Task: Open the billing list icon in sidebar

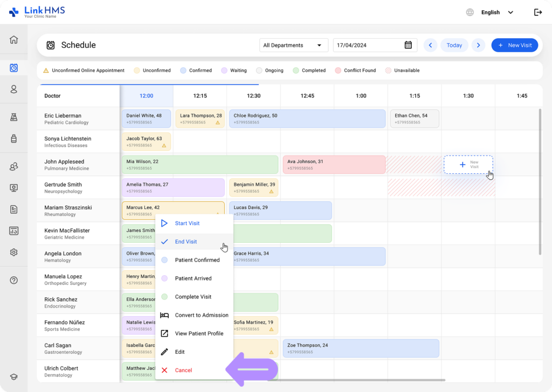Action: [13, 209]
